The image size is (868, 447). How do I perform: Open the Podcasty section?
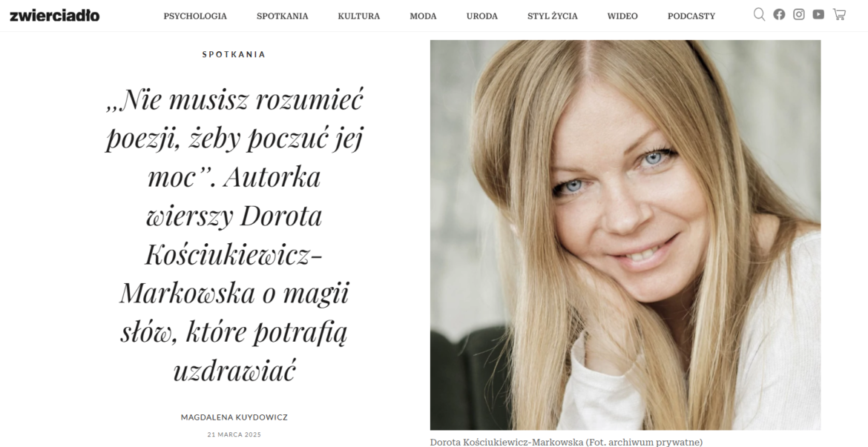tap(691, 16)
